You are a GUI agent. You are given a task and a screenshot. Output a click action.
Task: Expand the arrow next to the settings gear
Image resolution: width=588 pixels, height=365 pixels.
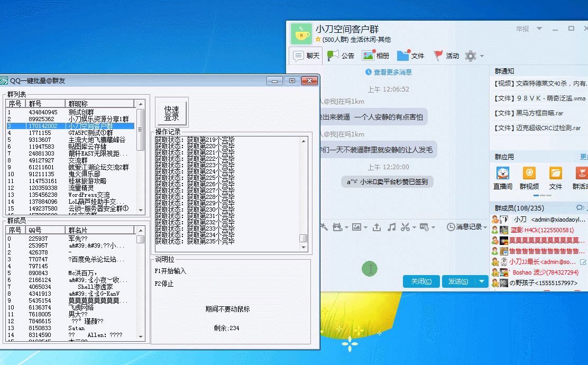point(482,56)
